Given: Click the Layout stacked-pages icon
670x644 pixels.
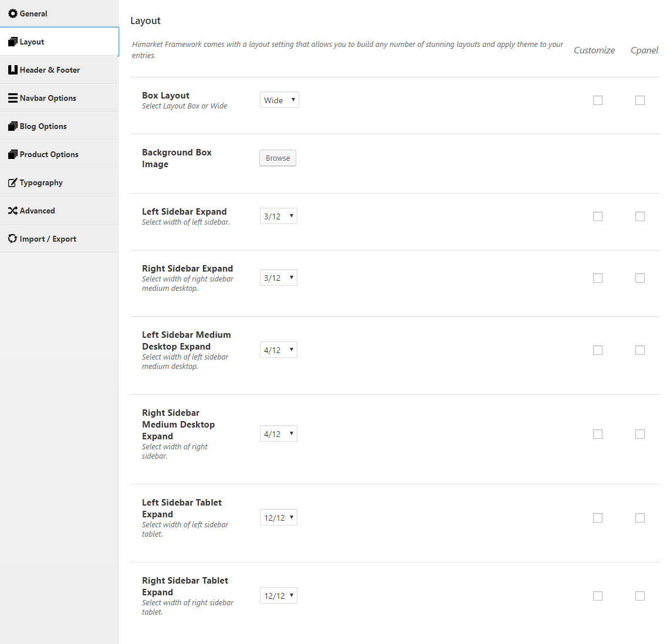Looking at the screenshot, I should click(13, 42).
